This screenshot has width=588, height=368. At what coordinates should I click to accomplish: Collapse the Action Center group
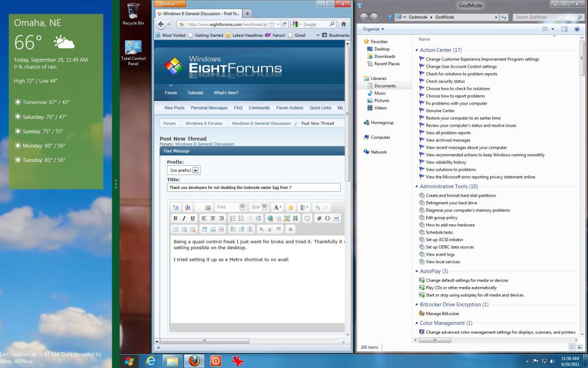[416, 50]
